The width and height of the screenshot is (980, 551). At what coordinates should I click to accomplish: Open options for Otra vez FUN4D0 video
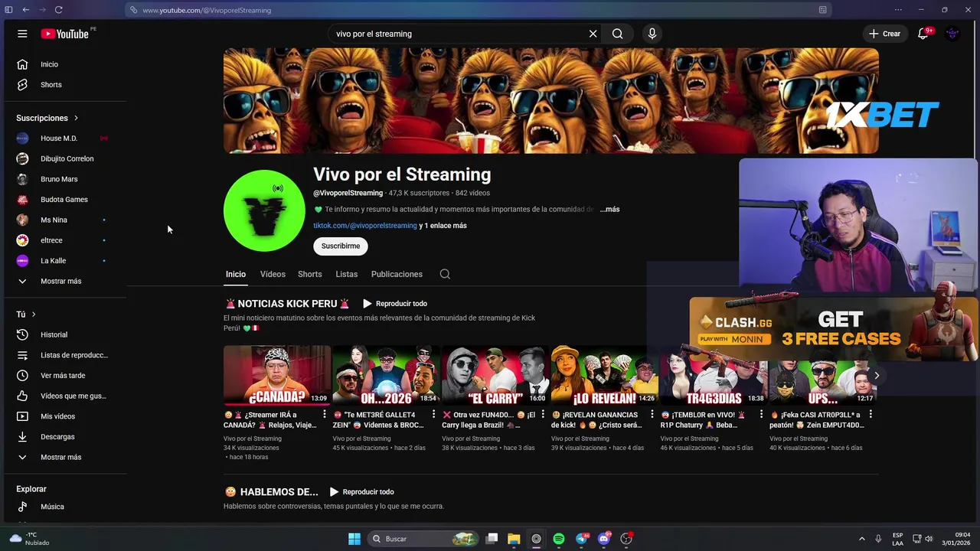point(543,415)
